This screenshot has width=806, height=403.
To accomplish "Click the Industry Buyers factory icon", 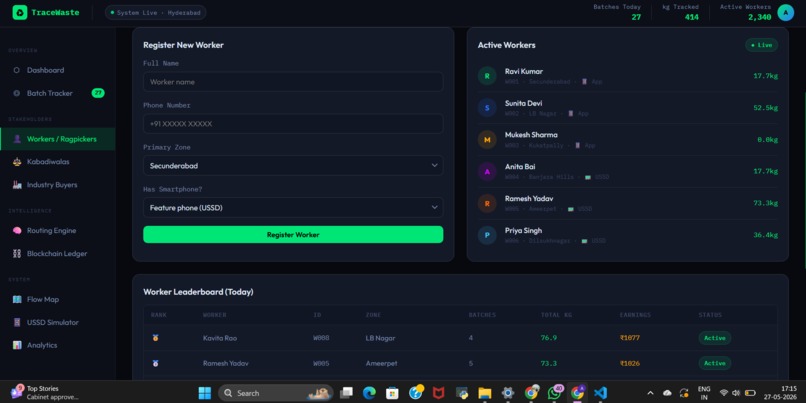I will [x=16, y=185].
